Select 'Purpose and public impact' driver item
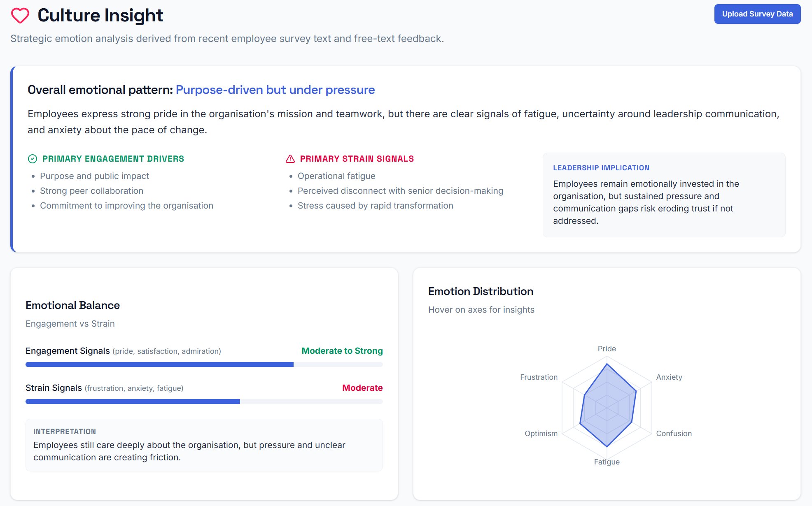The image size is (812, 506). point(95,176)
